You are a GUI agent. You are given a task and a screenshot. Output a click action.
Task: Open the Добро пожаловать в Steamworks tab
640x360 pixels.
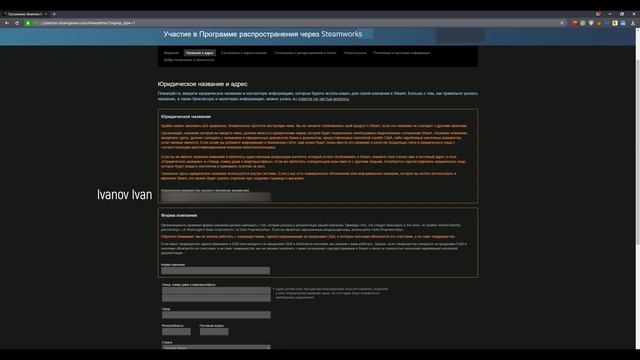click(x=189, y=60)
